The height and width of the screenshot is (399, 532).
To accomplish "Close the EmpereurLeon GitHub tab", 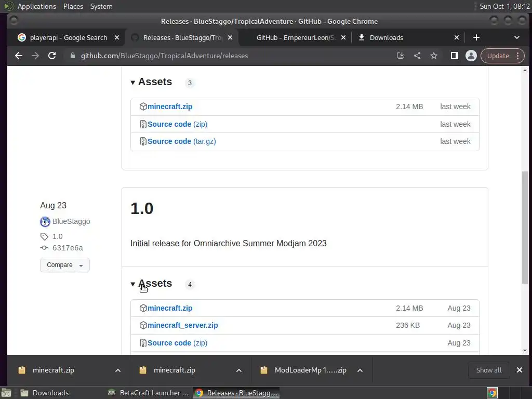I will 343,37.
